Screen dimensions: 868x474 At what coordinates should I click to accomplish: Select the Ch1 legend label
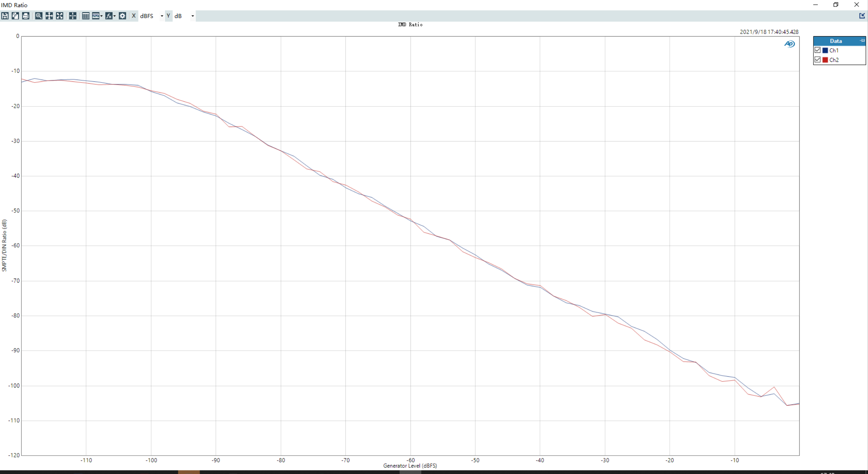coord(834,50)
